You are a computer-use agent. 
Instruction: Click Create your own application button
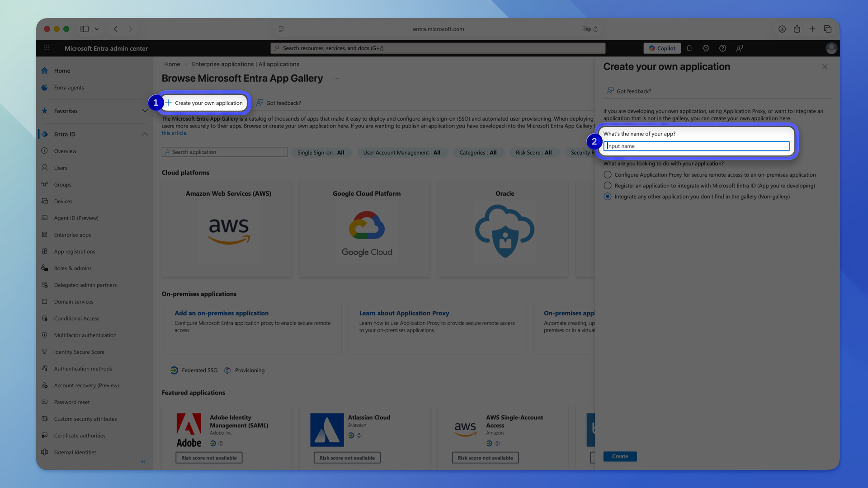[204, 103]
